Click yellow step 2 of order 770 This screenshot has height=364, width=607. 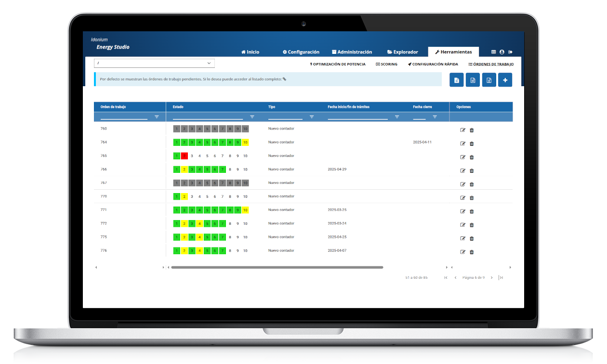click(x=184, y=196)
